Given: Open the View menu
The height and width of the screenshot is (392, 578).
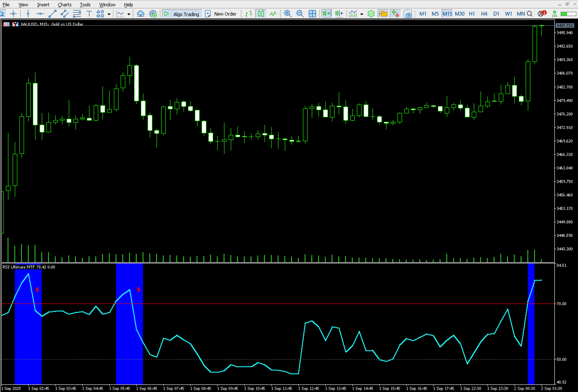Looking at the screenshot, I should [23, 5].
